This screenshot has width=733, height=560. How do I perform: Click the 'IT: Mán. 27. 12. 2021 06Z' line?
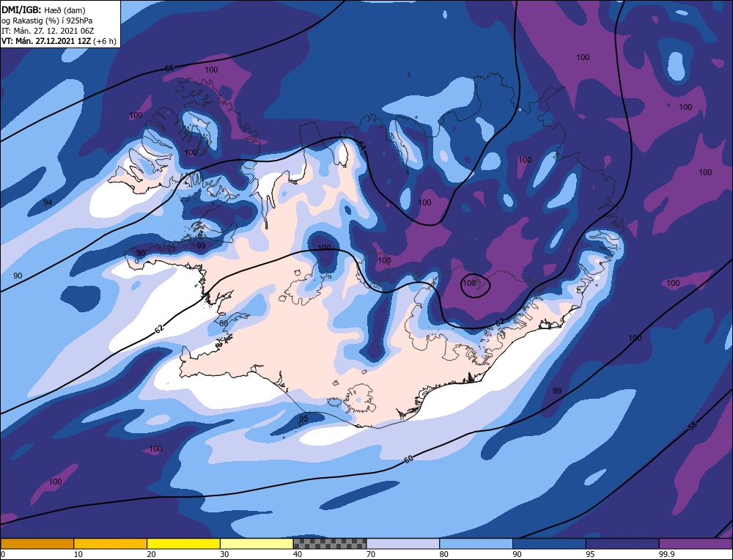pyautogui.click(x=48, y=31)
